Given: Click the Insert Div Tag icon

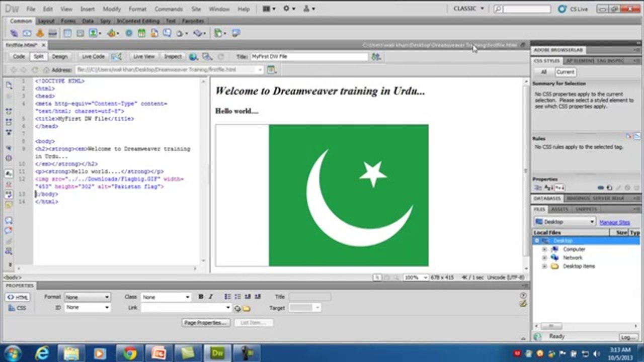Looking at the screenshot, I should (x=80, y=33).
